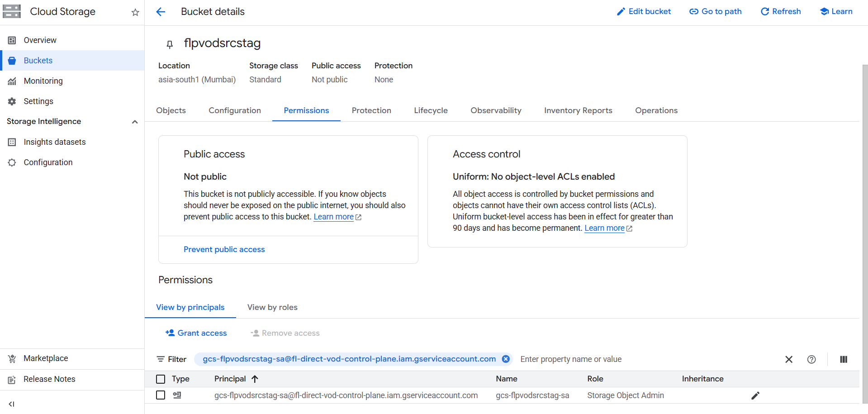Click the back arrow beside Bucket details
Screen dimensions: 868x414
(x=161, y=12)
